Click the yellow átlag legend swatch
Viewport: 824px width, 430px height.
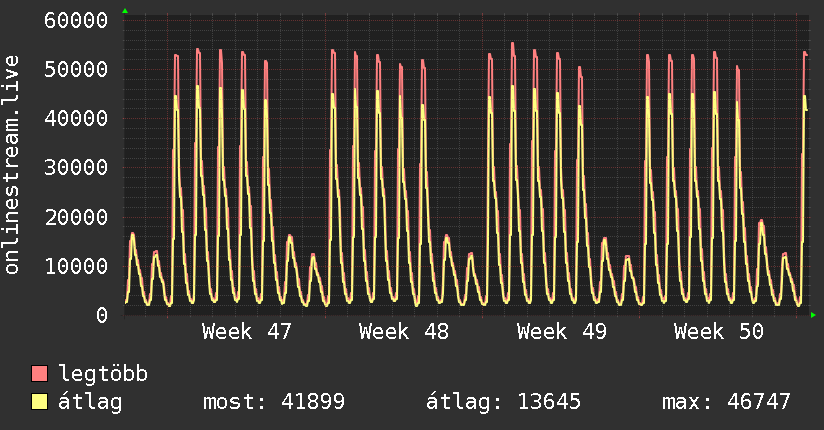coord(39,401)
